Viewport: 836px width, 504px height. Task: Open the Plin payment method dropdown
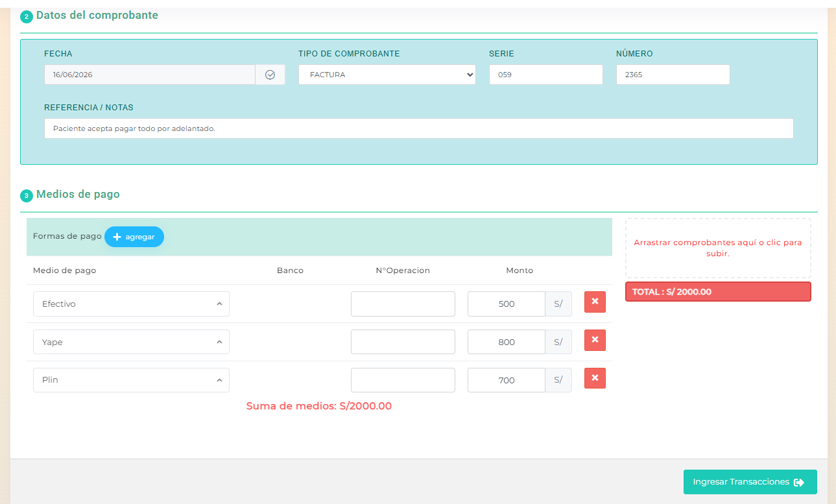[x=131, y=380]
